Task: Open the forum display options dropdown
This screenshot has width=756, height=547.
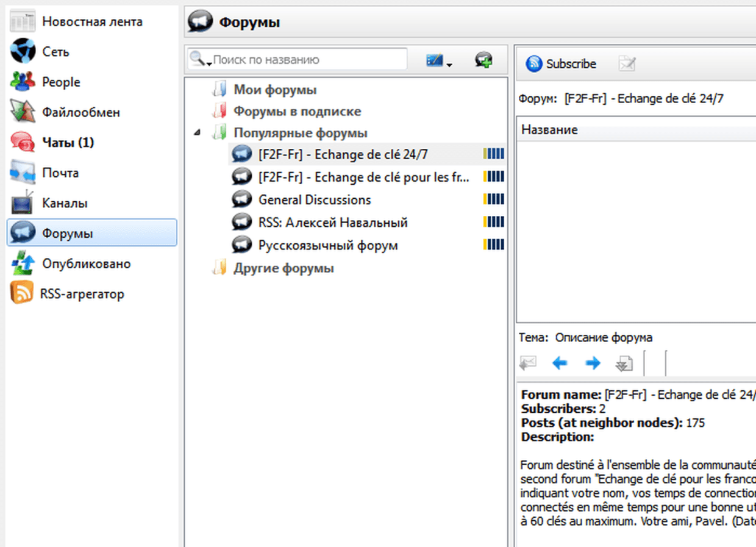Action: pyautogui.click(x=439, y=61)
